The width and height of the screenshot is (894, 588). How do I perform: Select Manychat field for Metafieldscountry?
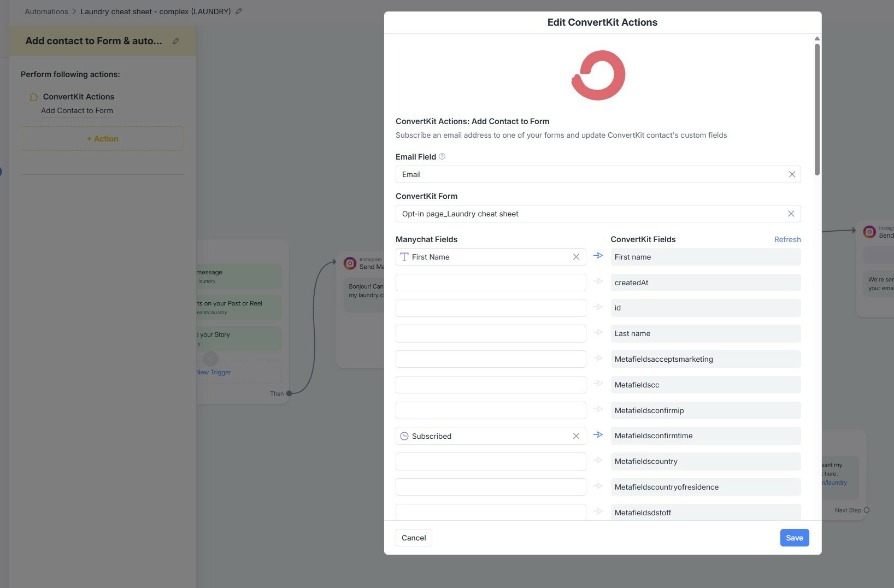491,461
